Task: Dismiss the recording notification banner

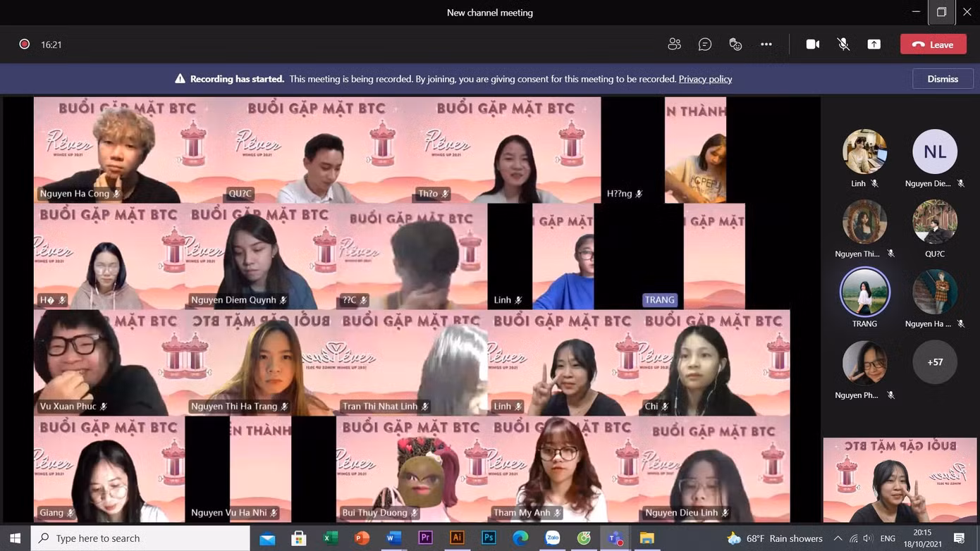Action: pyautogui.click(x=943, y=79)
